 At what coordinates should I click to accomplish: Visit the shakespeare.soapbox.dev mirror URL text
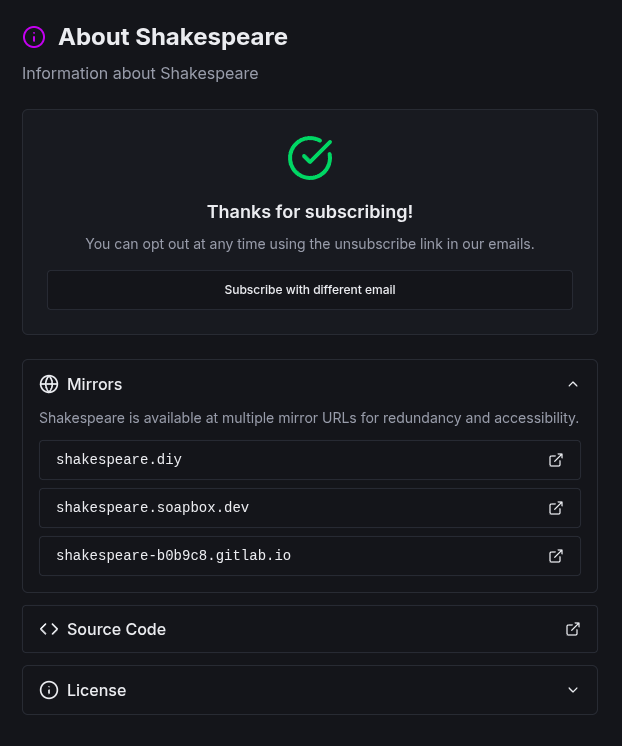tap(152, 508)
